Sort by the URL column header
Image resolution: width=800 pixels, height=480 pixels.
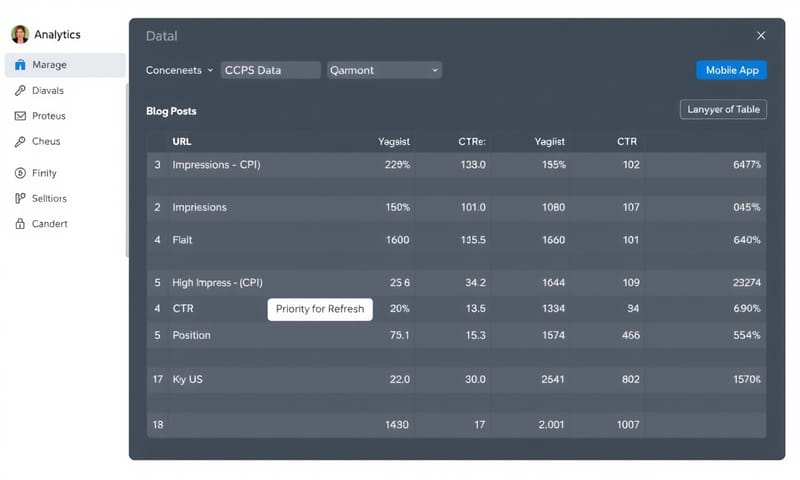(182, 142)
